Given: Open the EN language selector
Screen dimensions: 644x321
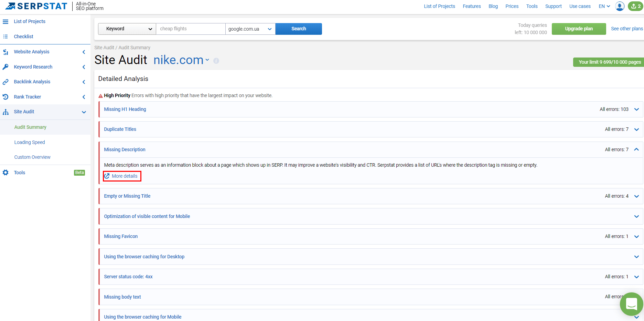Looking at the screenshot, I should pos(604,6).
